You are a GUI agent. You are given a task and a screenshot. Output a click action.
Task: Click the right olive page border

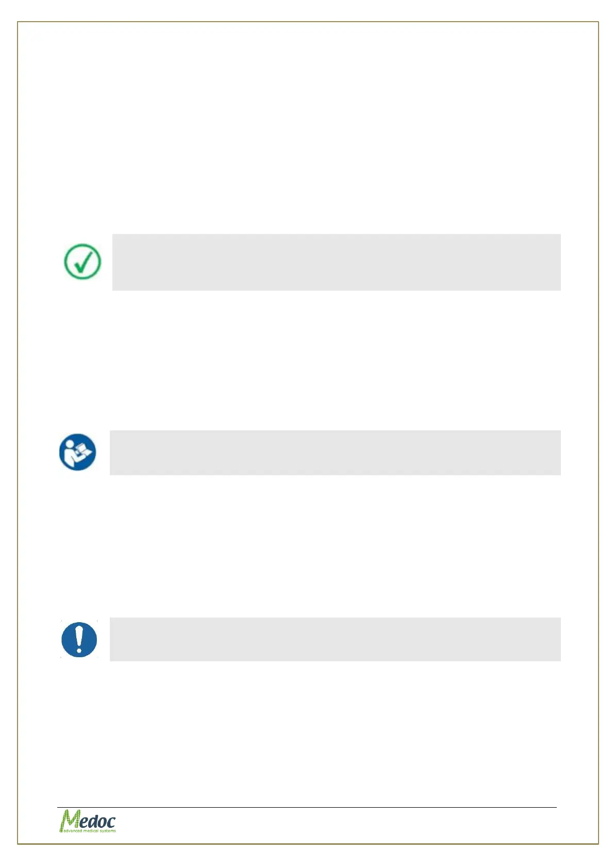click(598, 432)
